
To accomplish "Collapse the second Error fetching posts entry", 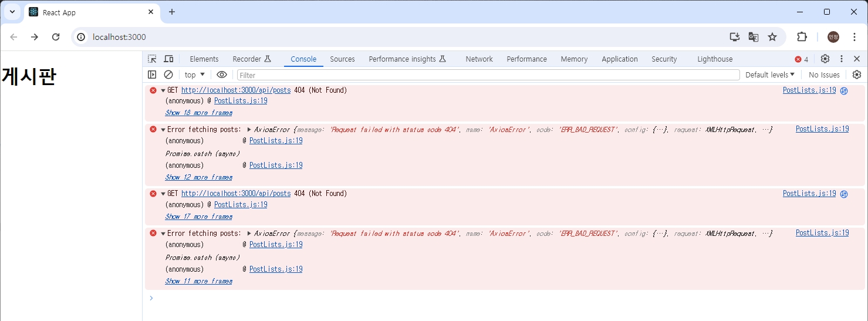I will click(x=163, y=234).
